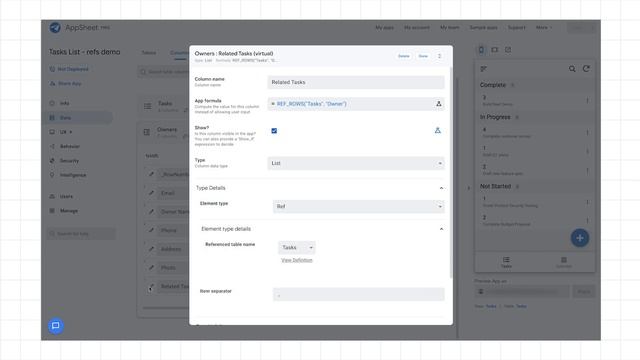Uncheck the Show? checkbox
Viewport: 640px width, 360px height.
(x=274, y=131)
